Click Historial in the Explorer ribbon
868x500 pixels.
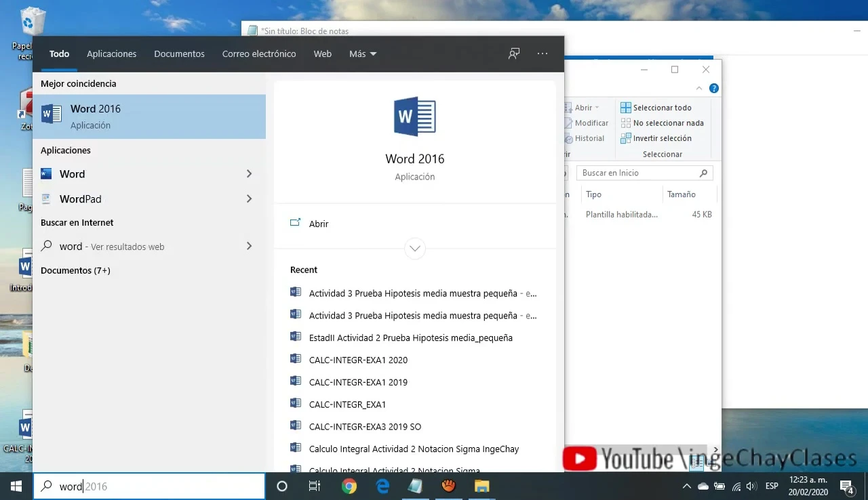(589, 138)
